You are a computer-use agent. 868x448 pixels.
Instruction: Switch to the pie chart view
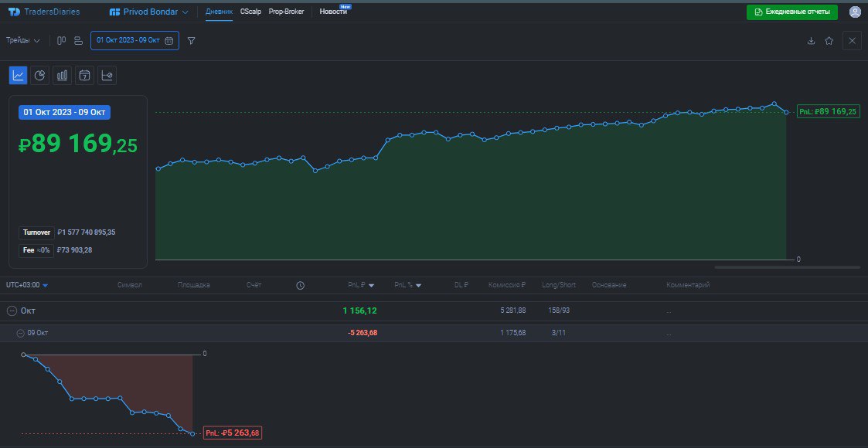coord(40,75)
